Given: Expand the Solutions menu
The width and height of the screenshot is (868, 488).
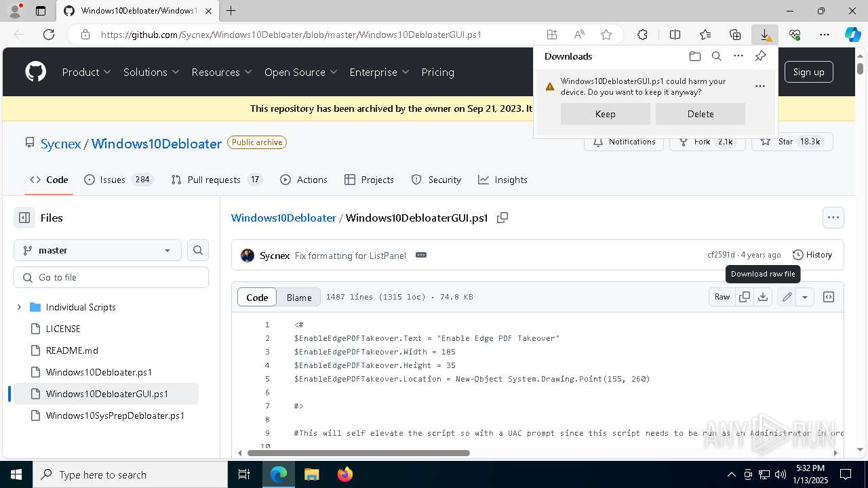Looking at the screenshot, I should click(x=151, y=72).
